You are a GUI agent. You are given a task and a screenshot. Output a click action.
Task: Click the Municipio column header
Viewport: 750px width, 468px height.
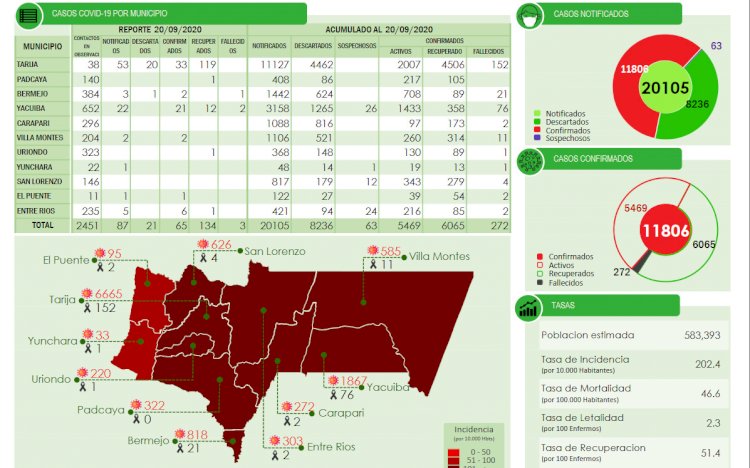(x=43, y=46)
